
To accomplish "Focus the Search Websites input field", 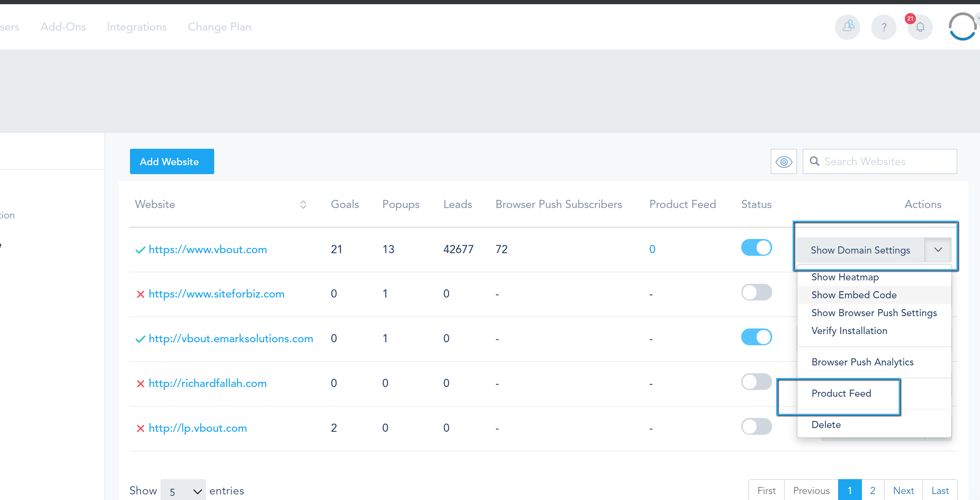I will [x=887, y=161].
